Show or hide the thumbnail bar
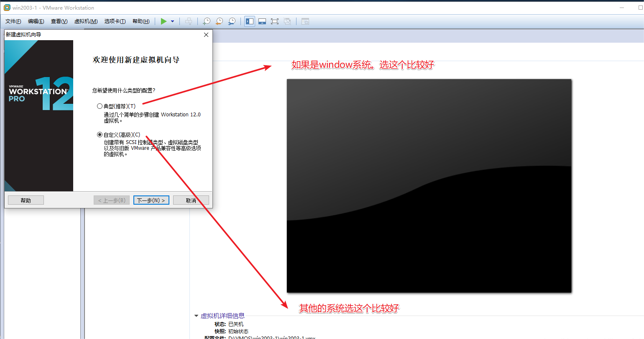The height and width of the screenshot is (339, 644). coord(262,21)
